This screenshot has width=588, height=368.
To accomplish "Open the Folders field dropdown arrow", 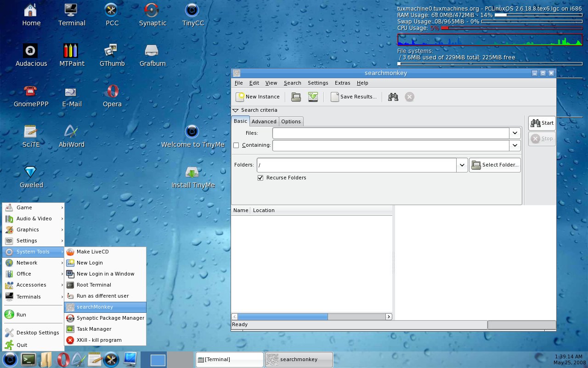I will tap(462, 165).
